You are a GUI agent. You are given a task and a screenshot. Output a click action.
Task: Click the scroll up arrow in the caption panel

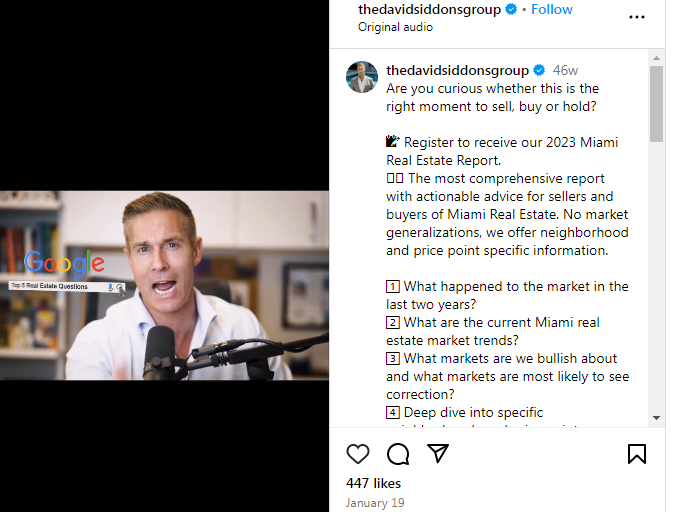(656, 58)
